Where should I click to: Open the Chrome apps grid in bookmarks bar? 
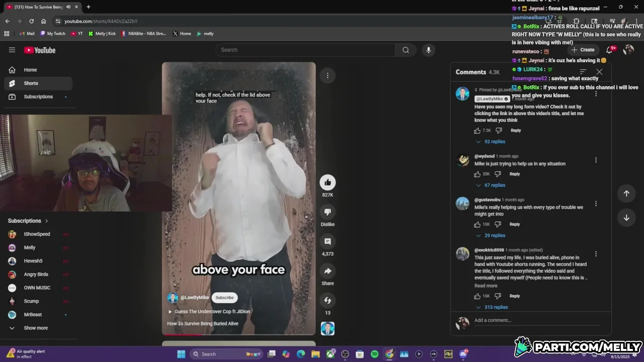[x=7, y=34]
